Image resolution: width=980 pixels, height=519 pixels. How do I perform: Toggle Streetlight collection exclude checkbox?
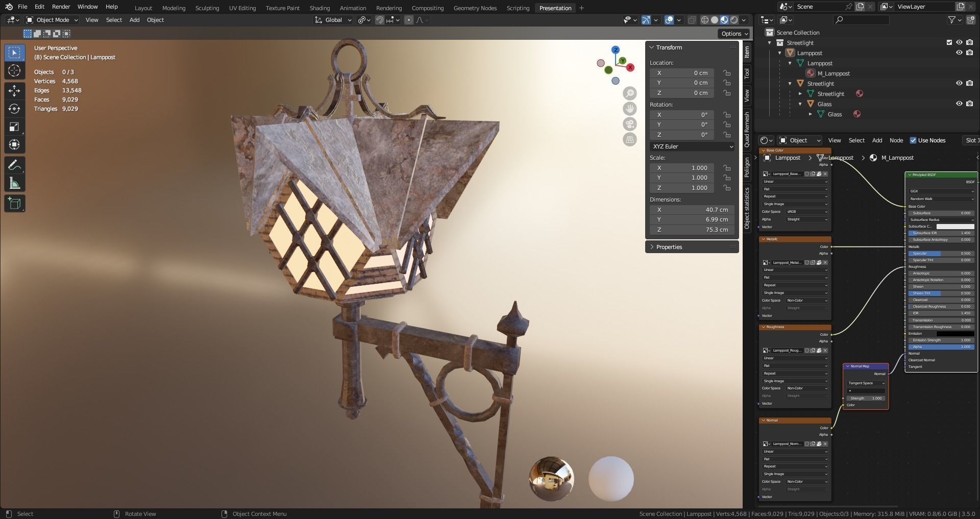click(x=949, y=42)
